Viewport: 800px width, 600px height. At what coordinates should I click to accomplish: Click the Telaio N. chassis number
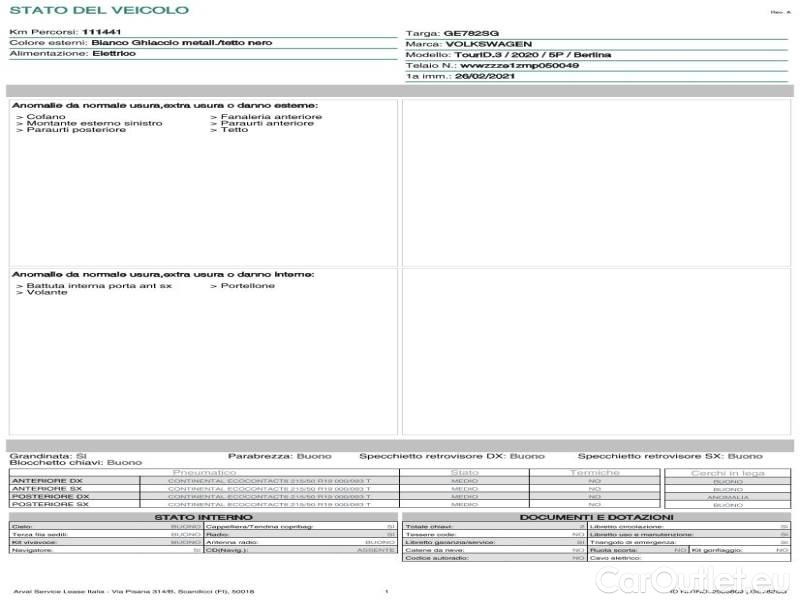pos(519,65)
